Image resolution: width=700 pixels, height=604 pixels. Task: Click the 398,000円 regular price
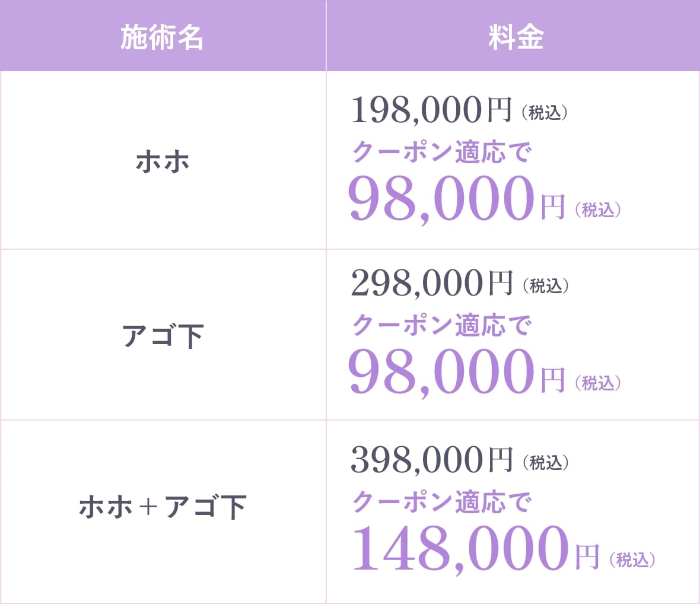click(431, 460)
